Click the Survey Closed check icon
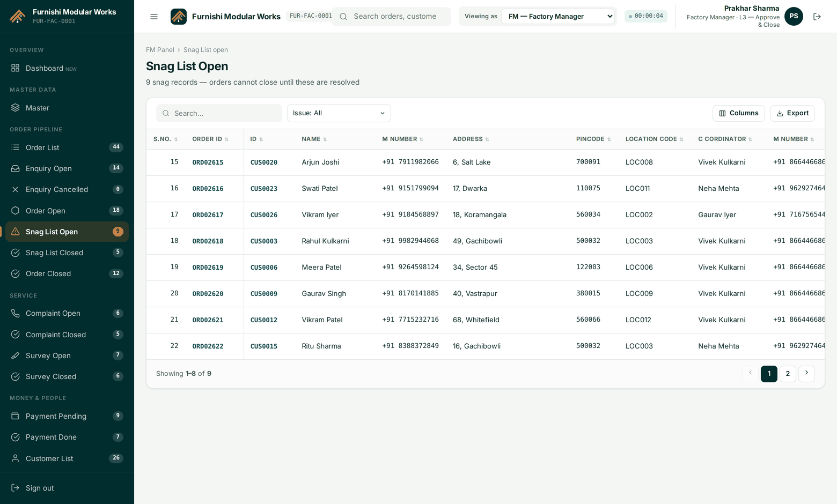The image size is (837, 504). pos(16,376)
